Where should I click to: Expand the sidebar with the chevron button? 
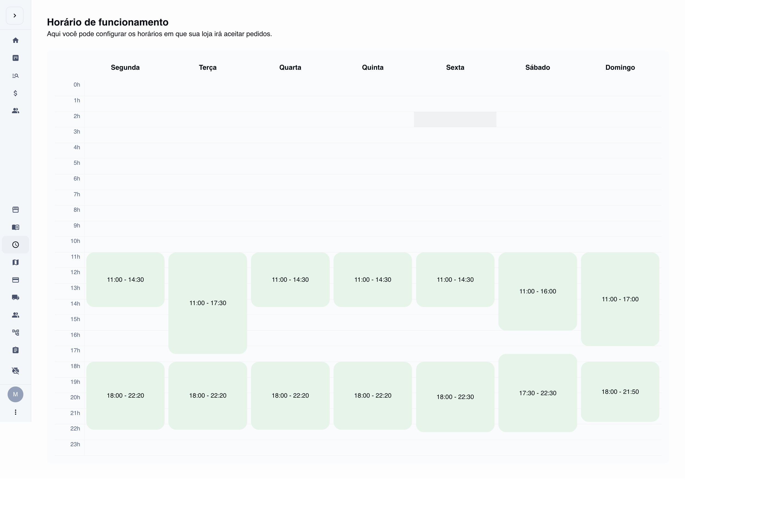[15, 15]
